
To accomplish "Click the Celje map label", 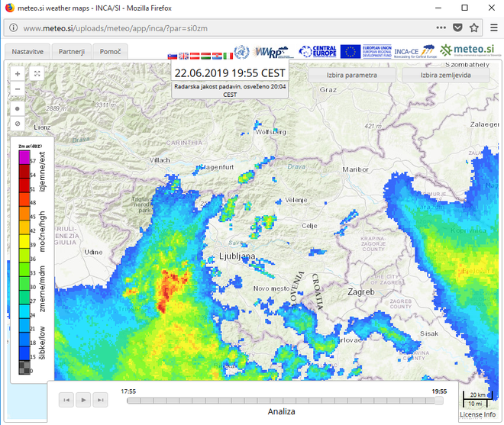I will click(x=309, y=226).
